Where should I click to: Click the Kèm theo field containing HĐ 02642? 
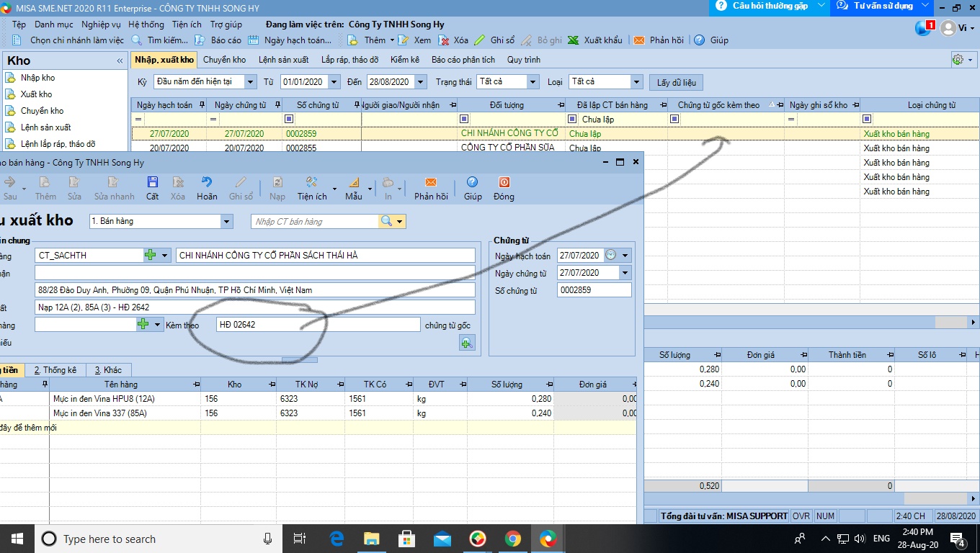coord(318,325)
